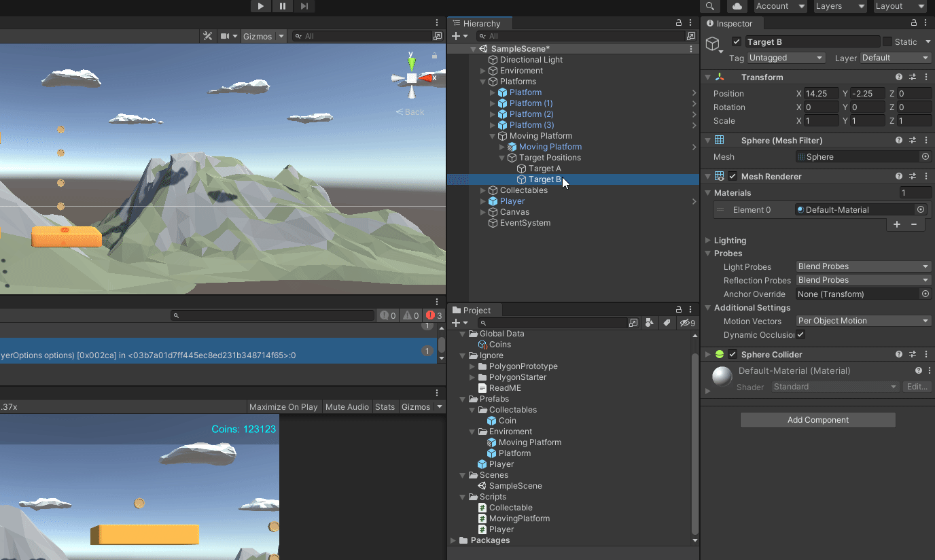935x560 pixels.
Task: Click the Scene view search field
Action: (361, 36)
